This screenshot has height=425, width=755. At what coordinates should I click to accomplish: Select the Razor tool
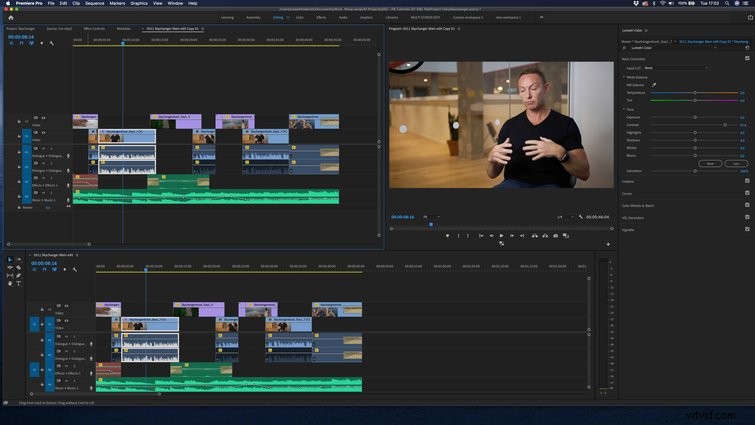(19, 267)
